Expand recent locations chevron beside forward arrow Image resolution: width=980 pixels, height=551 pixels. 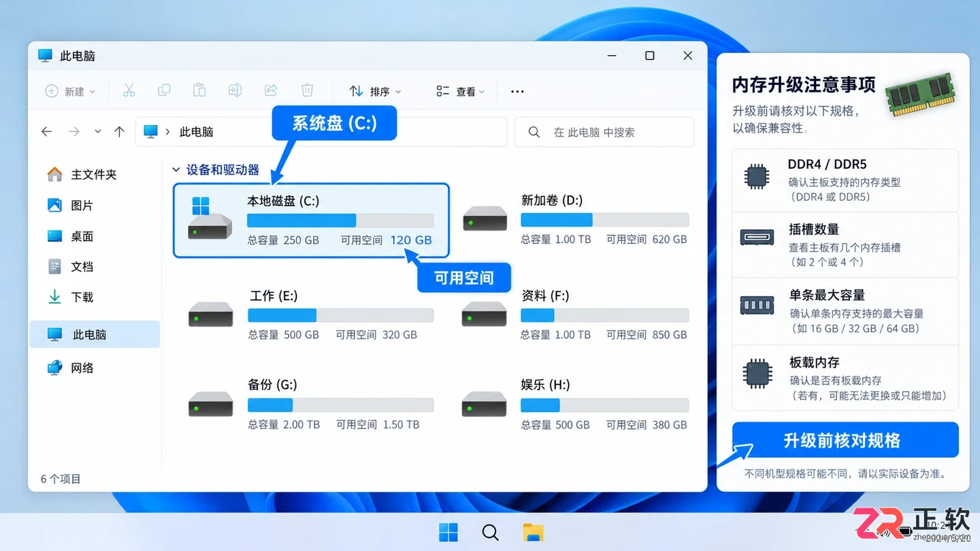pos(98,132)
